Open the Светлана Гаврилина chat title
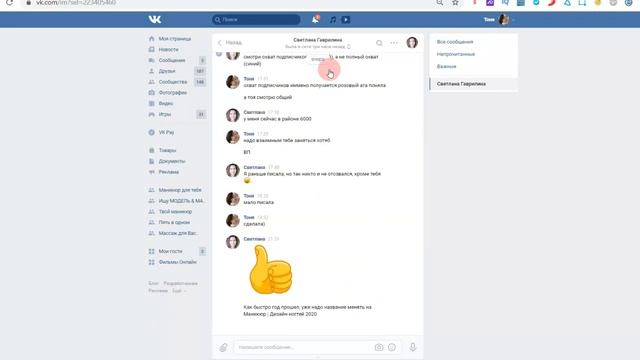640x360 pixels. tap(318, 40)
